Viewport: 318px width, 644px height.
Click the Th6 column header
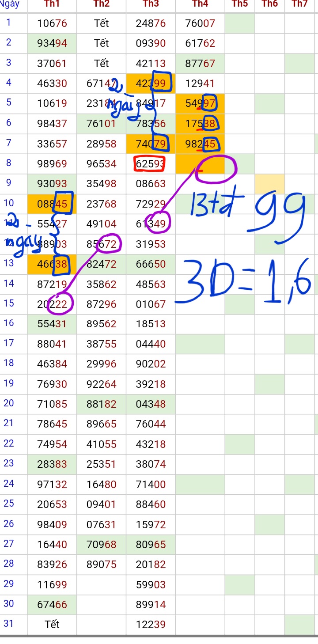[x=270, y=4]
